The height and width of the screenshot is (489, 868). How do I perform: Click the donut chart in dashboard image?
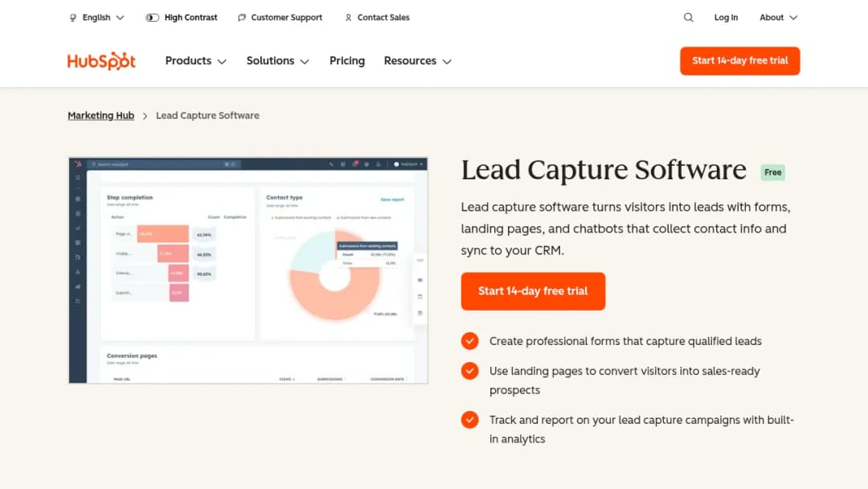[x=334, y=277]
